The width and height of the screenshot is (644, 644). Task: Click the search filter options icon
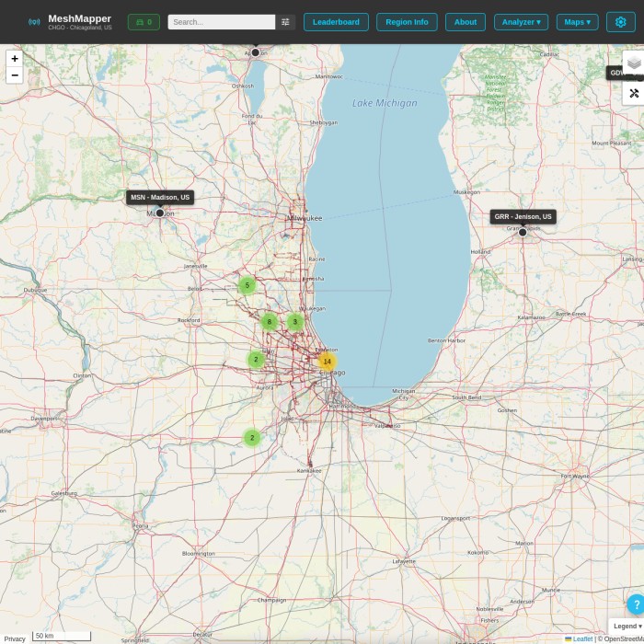pos(285,22)
